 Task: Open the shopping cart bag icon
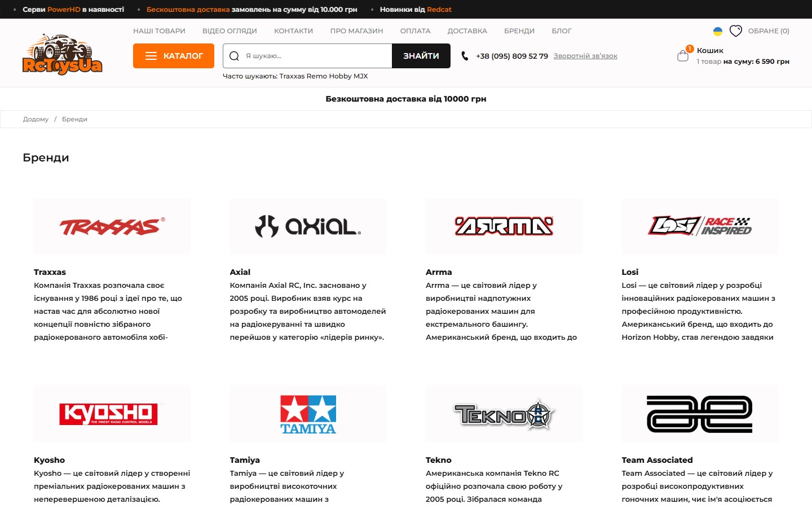(682, 56)
